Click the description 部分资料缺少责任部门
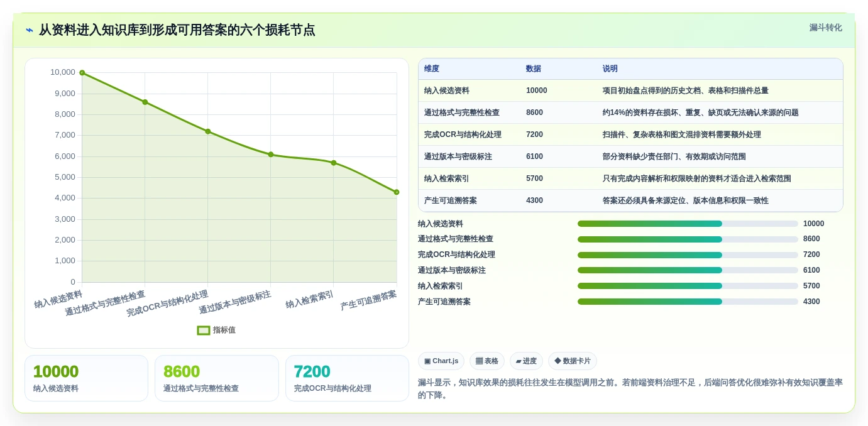 tap(674, 156)
